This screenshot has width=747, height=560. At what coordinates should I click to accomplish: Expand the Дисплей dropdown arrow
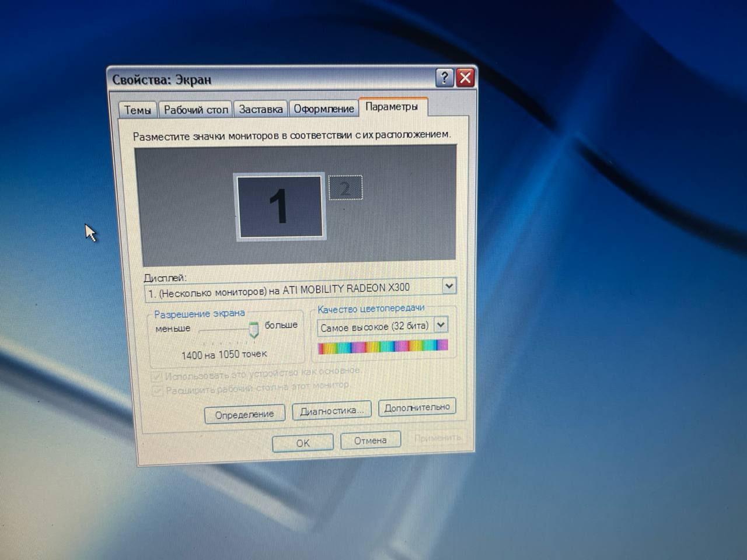point(448,286)
